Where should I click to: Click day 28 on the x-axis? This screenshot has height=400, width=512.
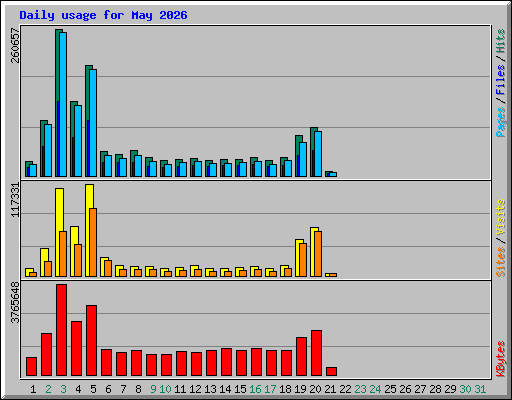coord(435,389)
